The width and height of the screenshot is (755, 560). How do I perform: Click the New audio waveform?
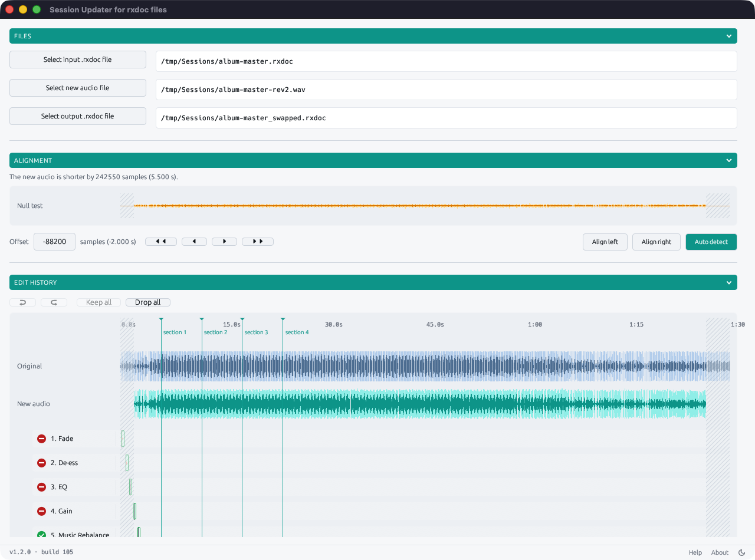(420, 404)
